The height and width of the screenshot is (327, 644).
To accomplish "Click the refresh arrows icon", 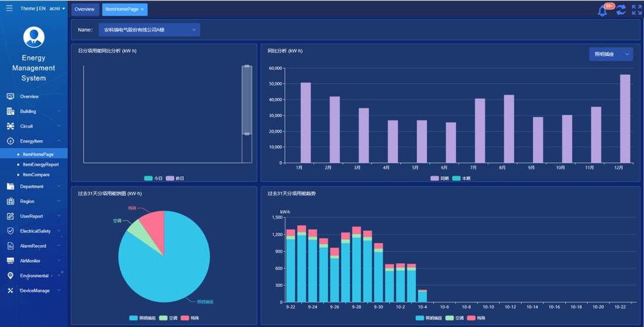I will coord(621,10).
